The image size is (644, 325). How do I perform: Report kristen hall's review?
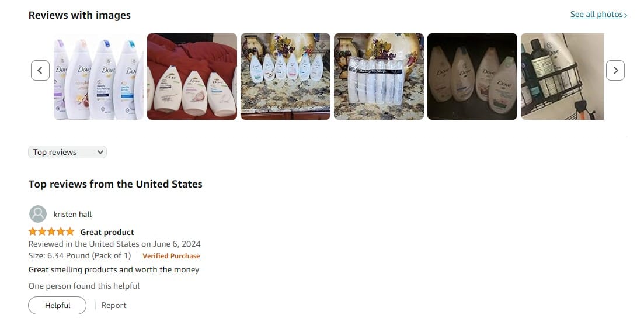tap(114, 305)
